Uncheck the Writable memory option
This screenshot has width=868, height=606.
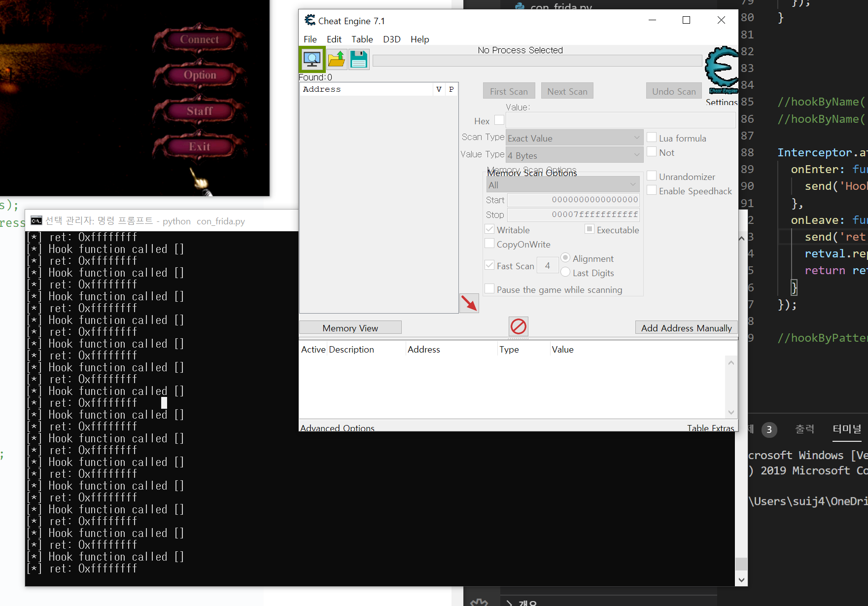click(x=489, y=229)
